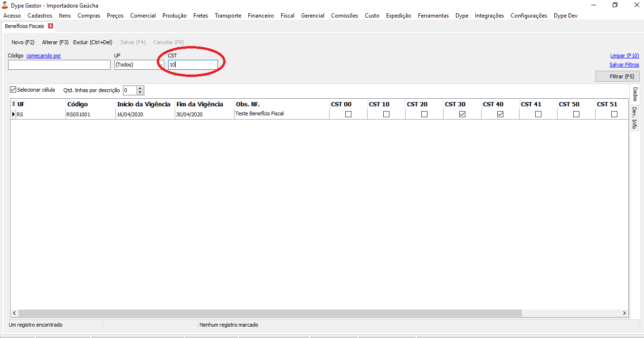The image size is (644, 338).
Task: Open the Gerencial menu
Action: coord(313,16)
